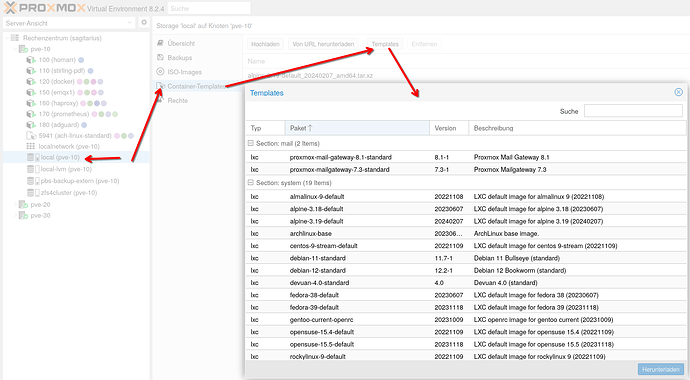This screenshot has width=690, height=380.
Task: Select the gentoo-current-openrc template
Action: (466, 320)
